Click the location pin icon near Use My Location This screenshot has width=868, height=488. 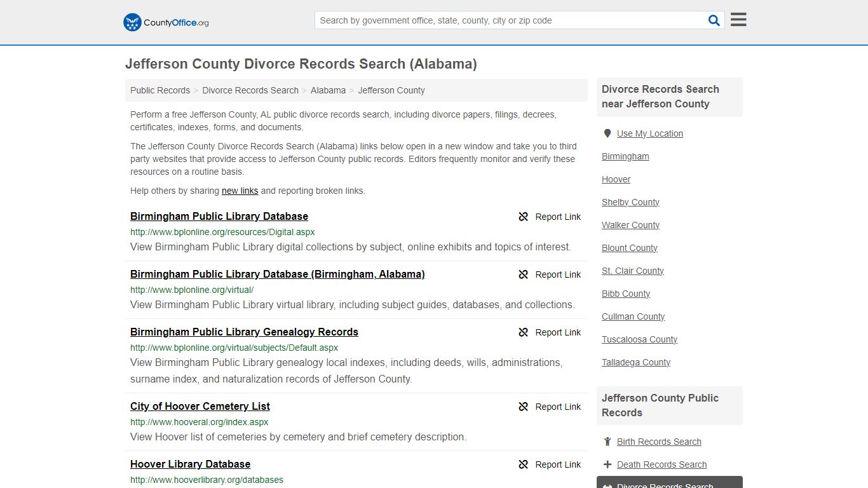click(x=607, y=133)
